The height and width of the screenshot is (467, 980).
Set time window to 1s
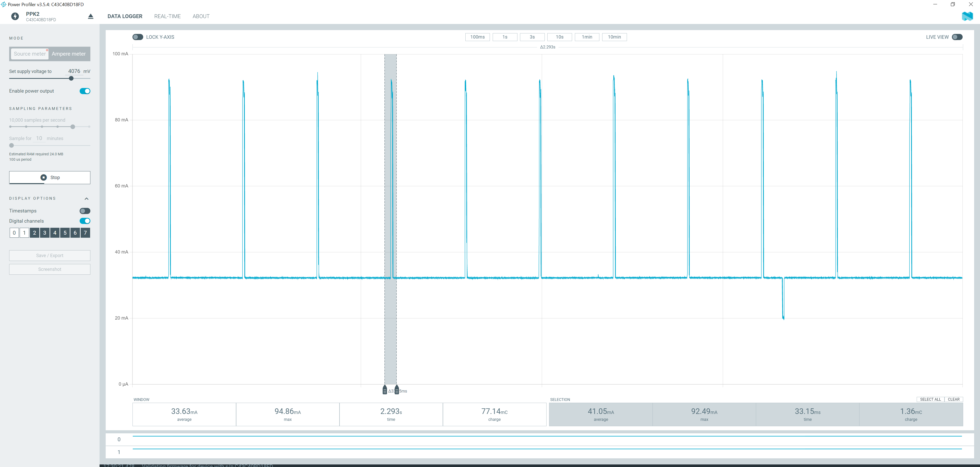[x=505, y=37]
